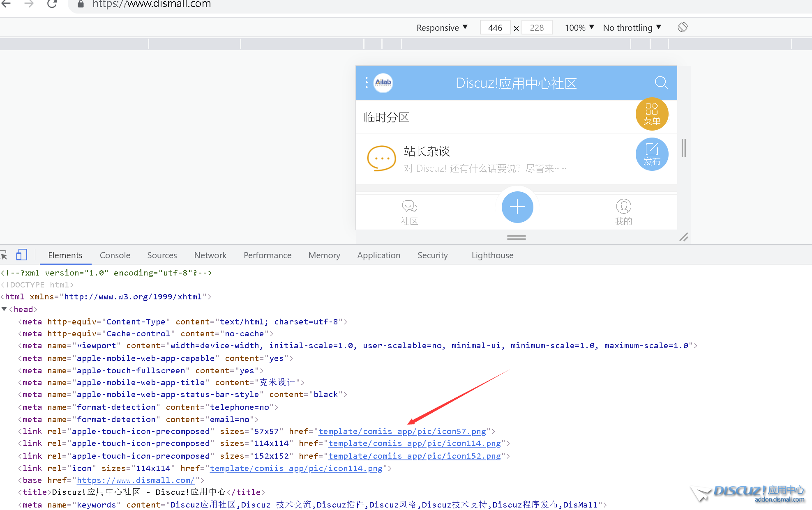Open the 100% zoom dropdown
The width and height of the screenshot is (812, 510).
point(579,28)
